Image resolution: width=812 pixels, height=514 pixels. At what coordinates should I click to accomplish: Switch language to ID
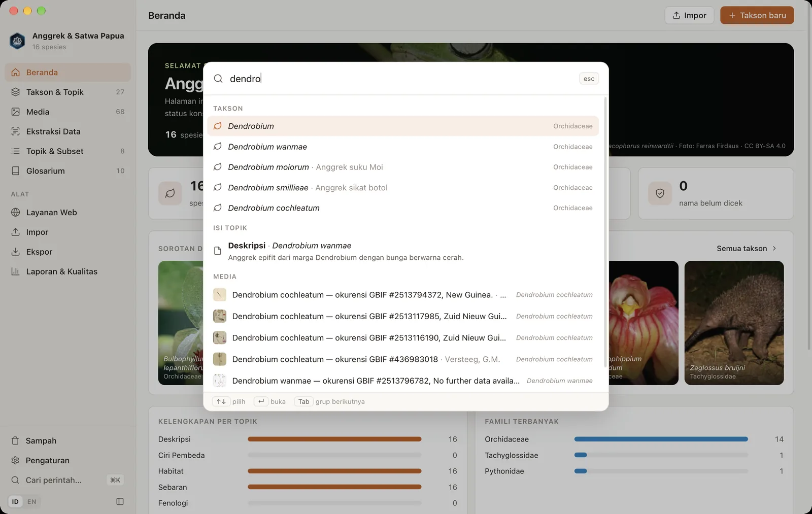[x=15, y=502]
